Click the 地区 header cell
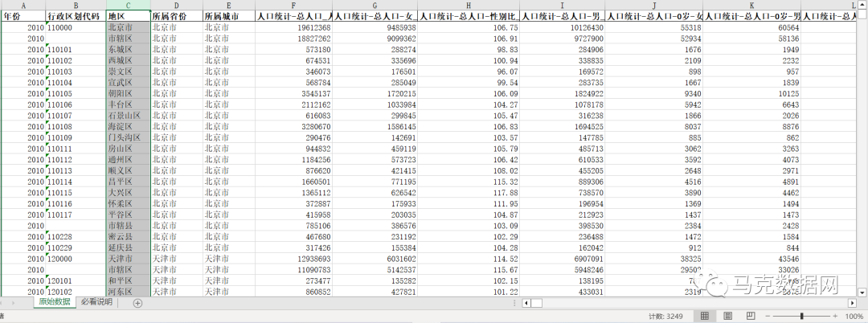868x323 pixels. click(129, 16)
